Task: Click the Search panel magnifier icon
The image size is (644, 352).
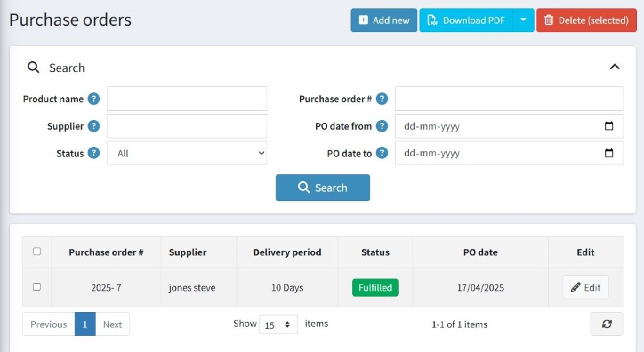Action: point(33,67)
